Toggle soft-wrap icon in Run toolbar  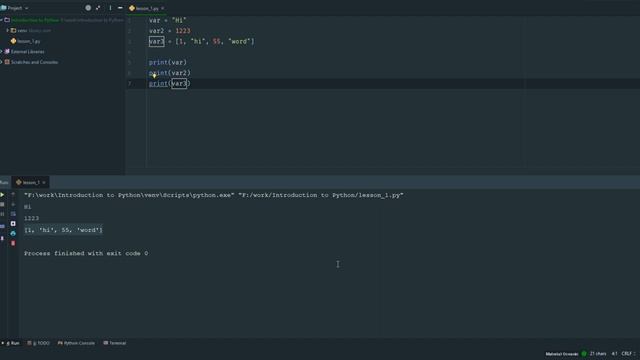point(13,214)
